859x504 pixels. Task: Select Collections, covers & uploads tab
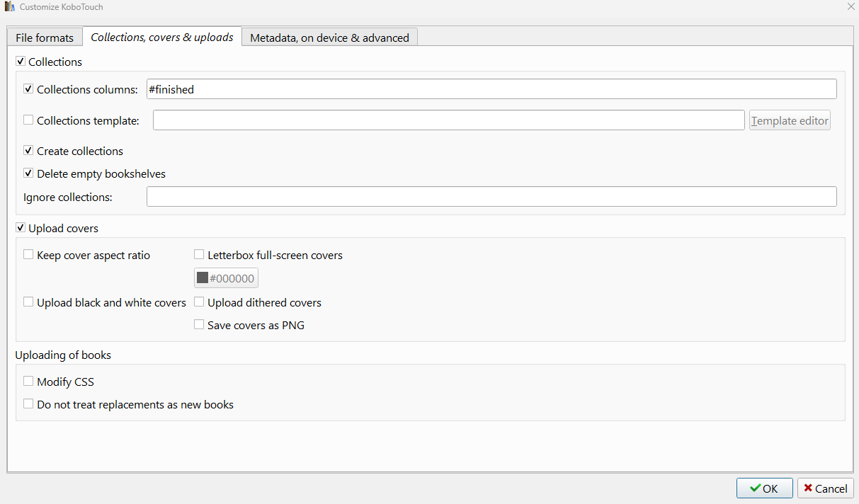tap(162, 37)
